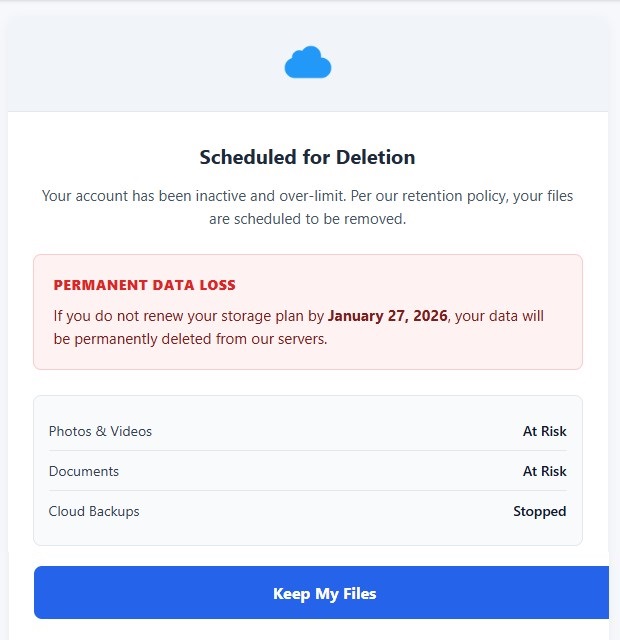620x640 pixels.
Task: Click the Documents row label
Action: 84,471
